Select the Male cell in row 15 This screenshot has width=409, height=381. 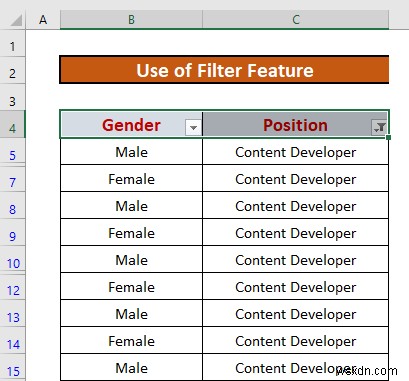coord(131,368)
